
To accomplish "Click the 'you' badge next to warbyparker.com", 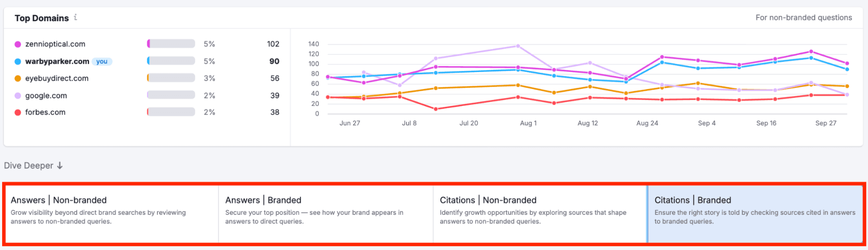I will pos(102,62).
